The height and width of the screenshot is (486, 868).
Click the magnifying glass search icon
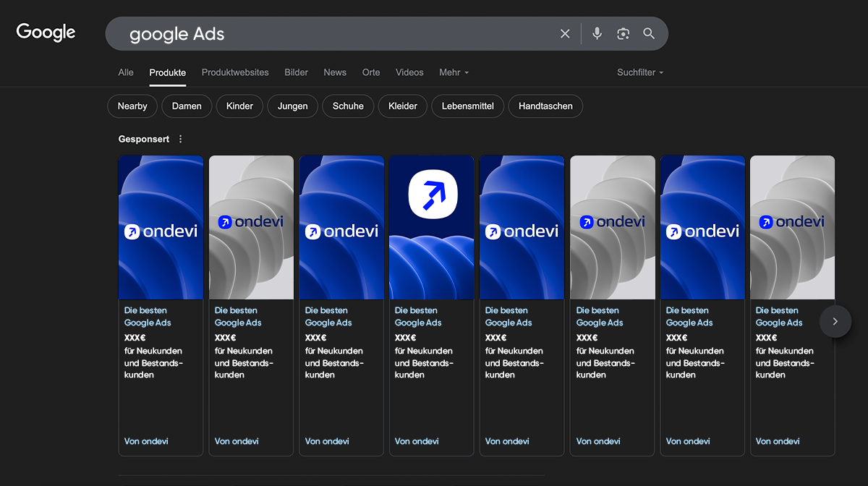(649, 34)
